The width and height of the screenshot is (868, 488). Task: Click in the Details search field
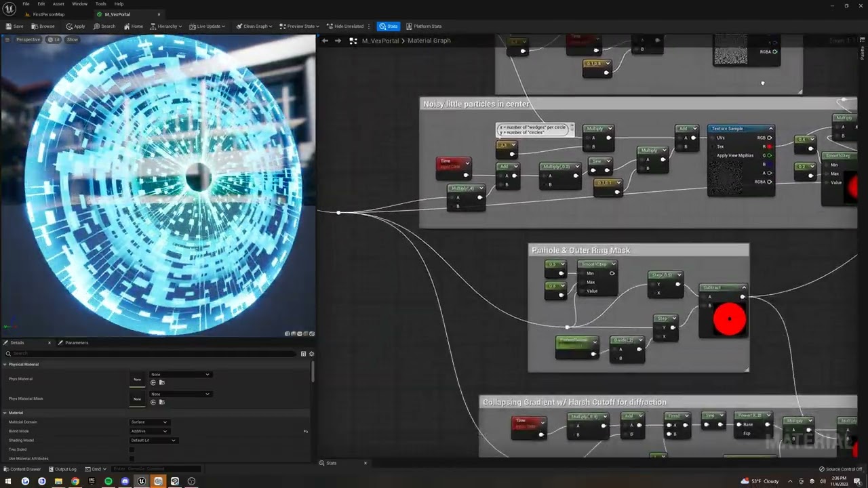coord(152,354)
